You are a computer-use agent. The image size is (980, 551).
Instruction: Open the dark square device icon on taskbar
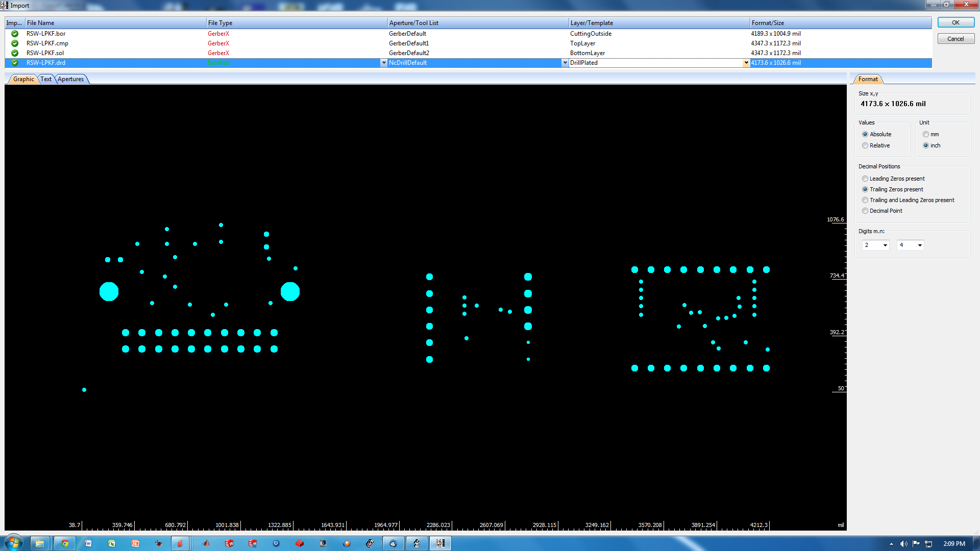click(x=323, y=543)
